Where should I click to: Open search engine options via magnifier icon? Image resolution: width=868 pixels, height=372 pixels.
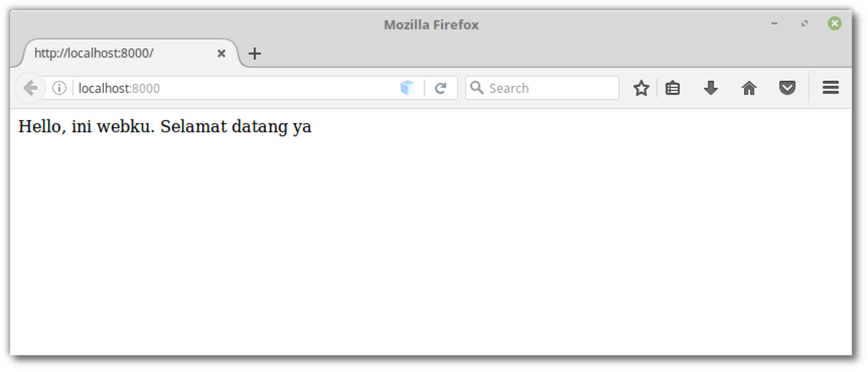coord(476,88)
